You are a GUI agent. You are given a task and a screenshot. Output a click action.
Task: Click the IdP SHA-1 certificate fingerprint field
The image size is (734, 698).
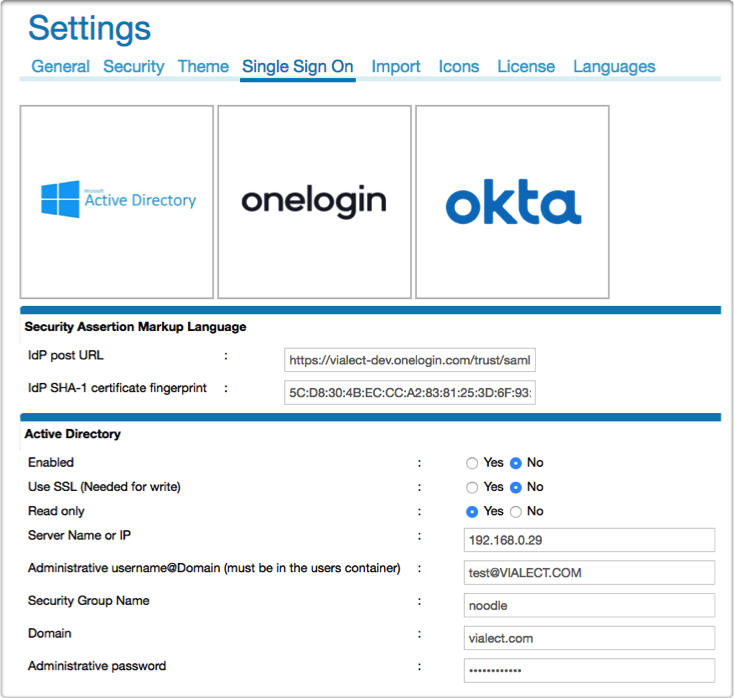coord(410,392)
